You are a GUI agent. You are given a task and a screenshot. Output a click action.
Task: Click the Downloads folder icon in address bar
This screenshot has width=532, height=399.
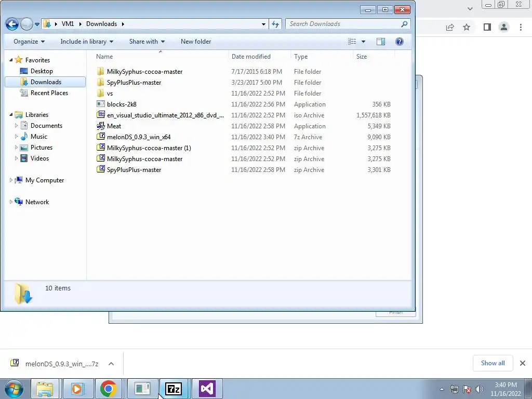tap(47, 24)
